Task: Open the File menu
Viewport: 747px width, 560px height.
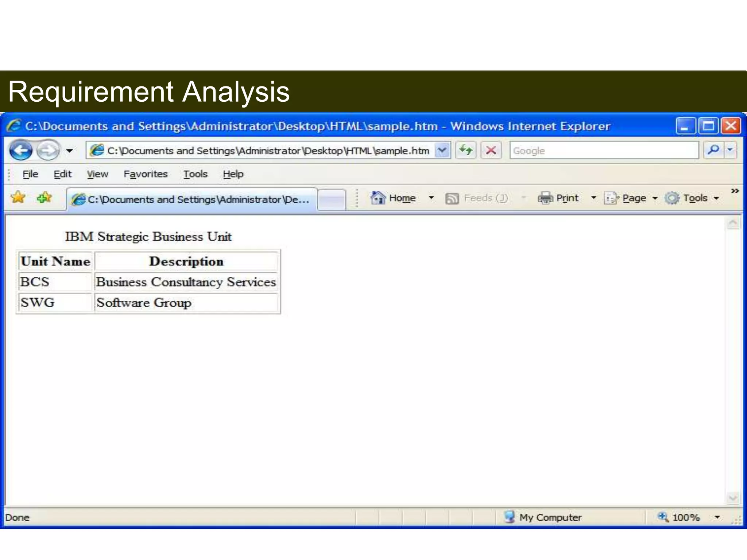Action: (30, 174)
